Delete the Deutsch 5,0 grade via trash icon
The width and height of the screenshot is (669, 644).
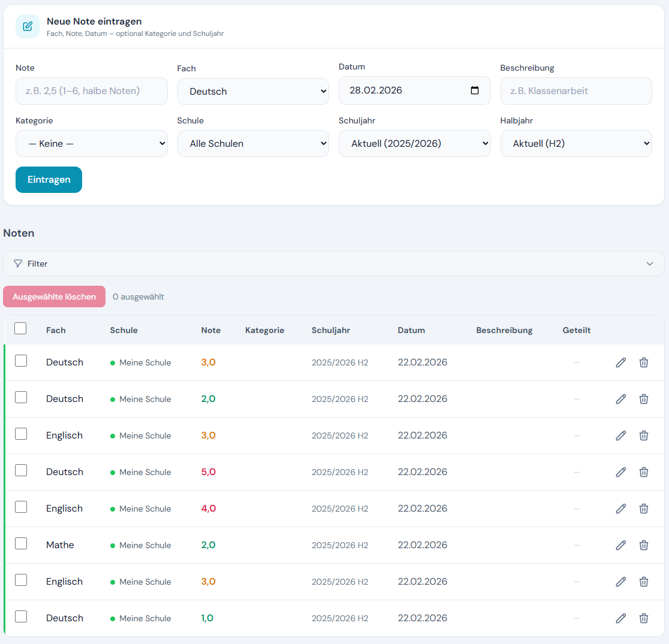643,472
